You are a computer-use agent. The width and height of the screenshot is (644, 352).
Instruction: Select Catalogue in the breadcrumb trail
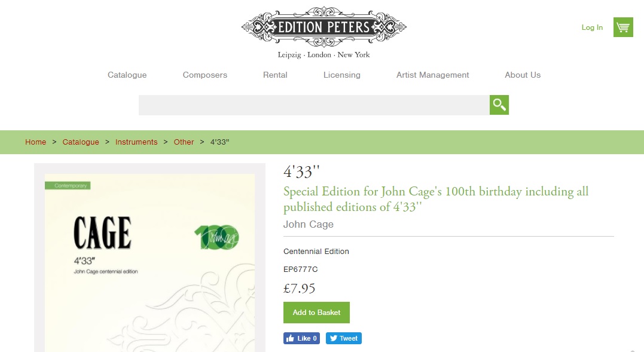[x=81, y=142]
